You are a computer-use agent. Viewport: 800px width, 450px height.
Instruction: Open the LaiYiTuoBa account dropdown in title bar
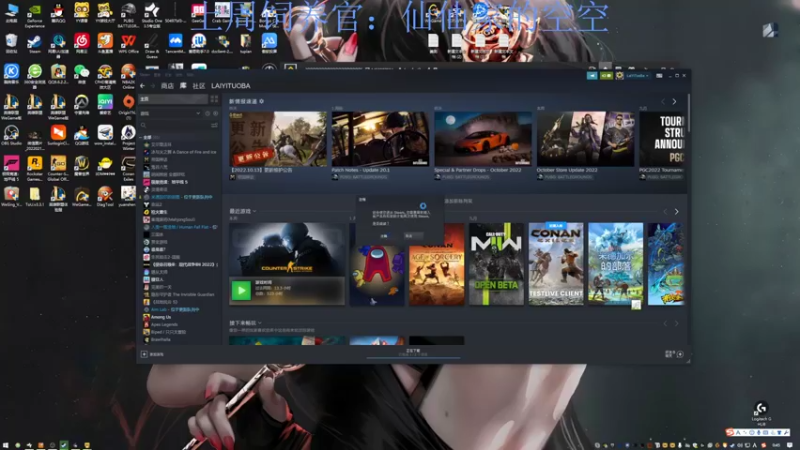(637, 76)
